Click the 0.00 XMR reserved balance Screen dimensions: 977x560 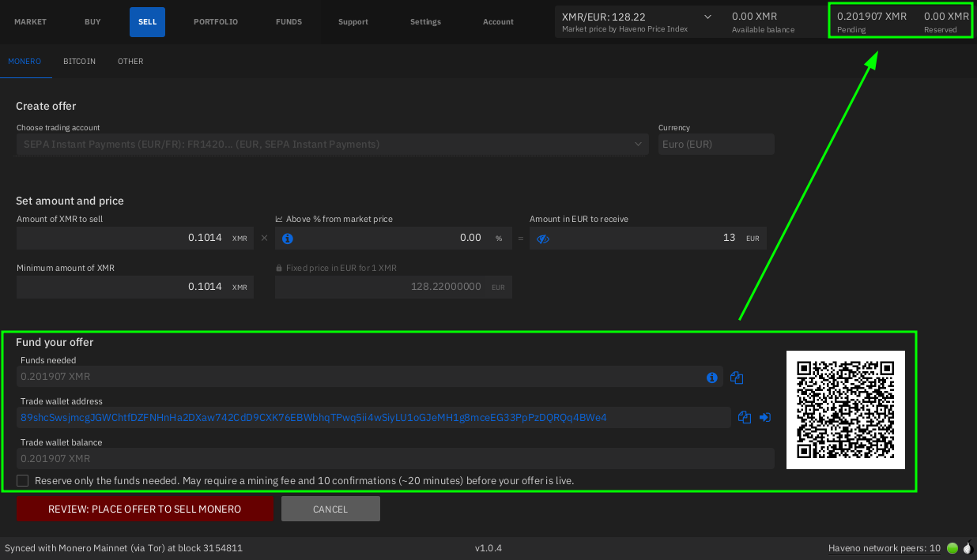[x=946, y=16]
